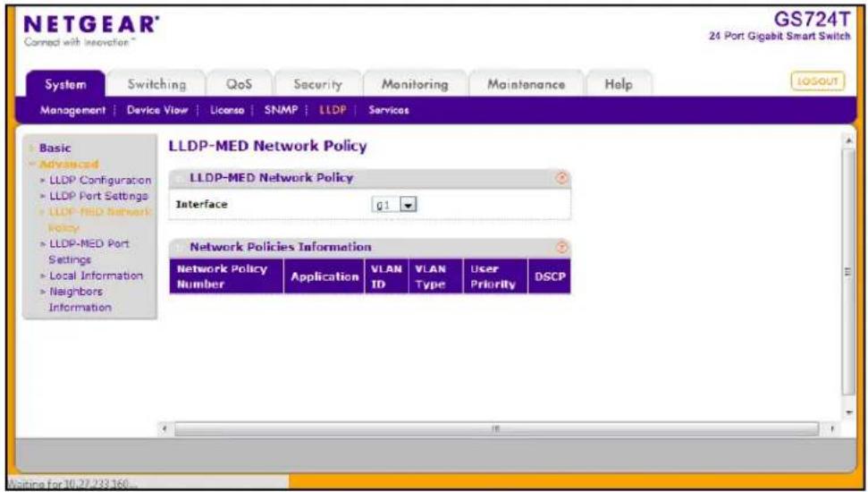Image resolution: width=868 pixels, height=492 pixels.
Task: Click the GS724T model name
Action: pyautogui.click(x=812, y=20)
